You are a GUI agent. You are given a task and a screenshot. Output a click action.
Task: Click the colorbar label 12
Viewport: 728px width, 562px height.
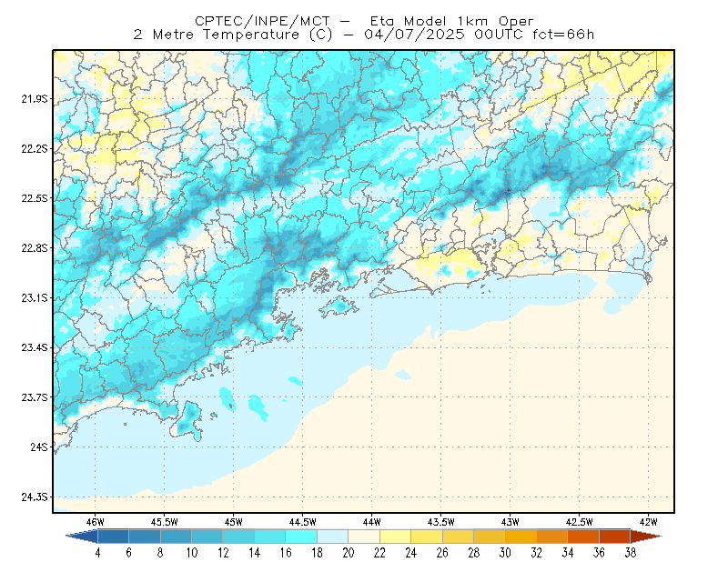(223, 553)
